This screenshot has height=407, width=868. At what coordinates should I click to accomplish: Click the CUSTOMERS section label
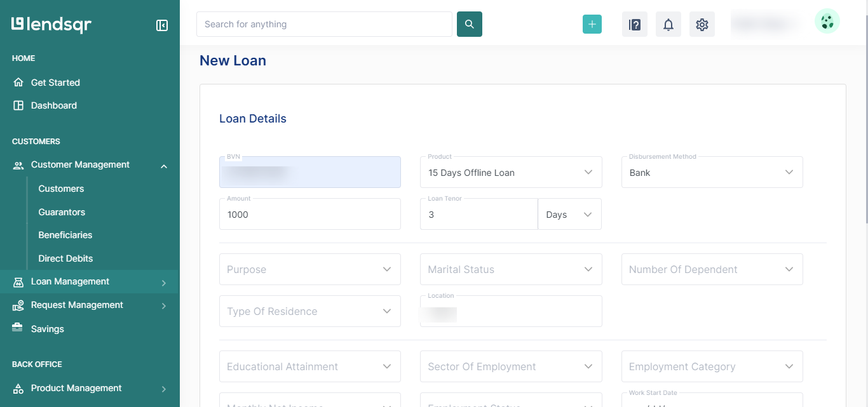pos(36,142)
